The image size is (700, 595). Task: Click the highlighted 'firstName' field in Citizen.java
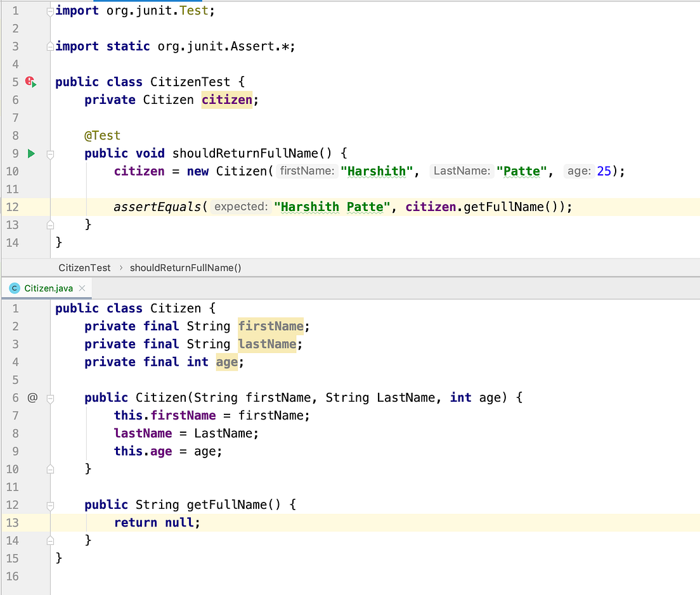pos(271,326)
